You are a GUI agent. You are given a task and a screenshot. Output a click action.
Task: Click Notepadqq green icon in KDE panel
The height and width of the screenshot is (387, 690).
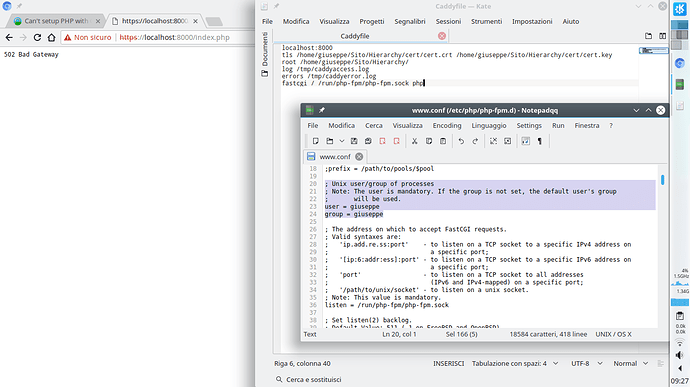click(x=680, y=84)
